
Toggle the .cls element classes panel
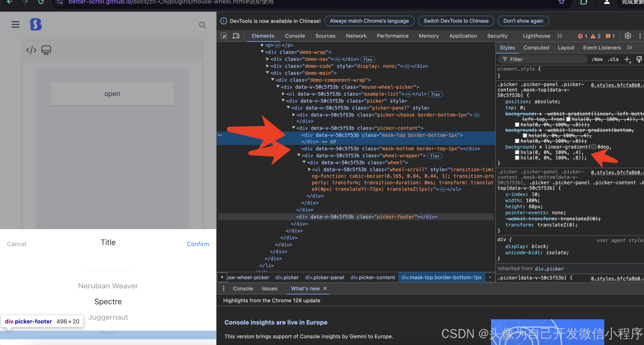click(x=613, y=59)
